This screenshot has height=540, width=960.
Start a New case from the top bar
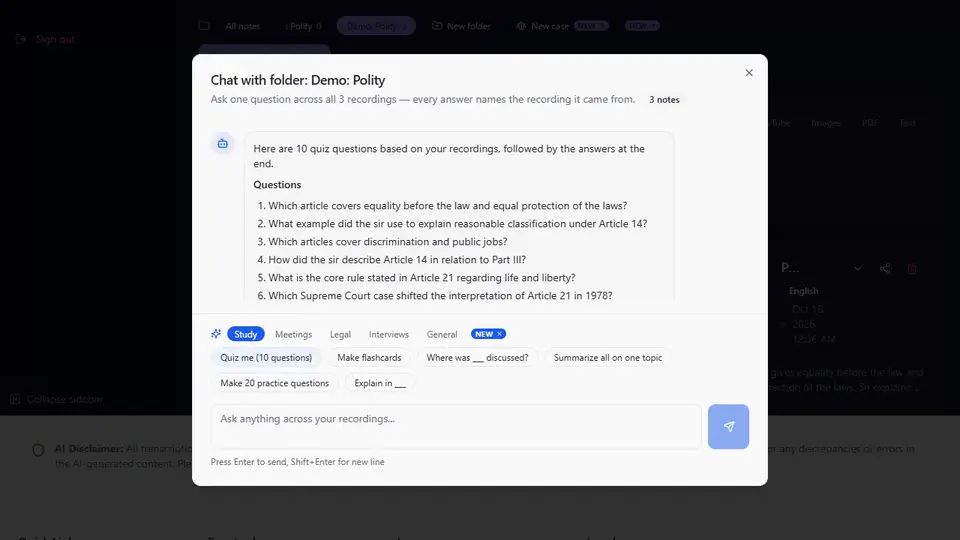[550, 26]
